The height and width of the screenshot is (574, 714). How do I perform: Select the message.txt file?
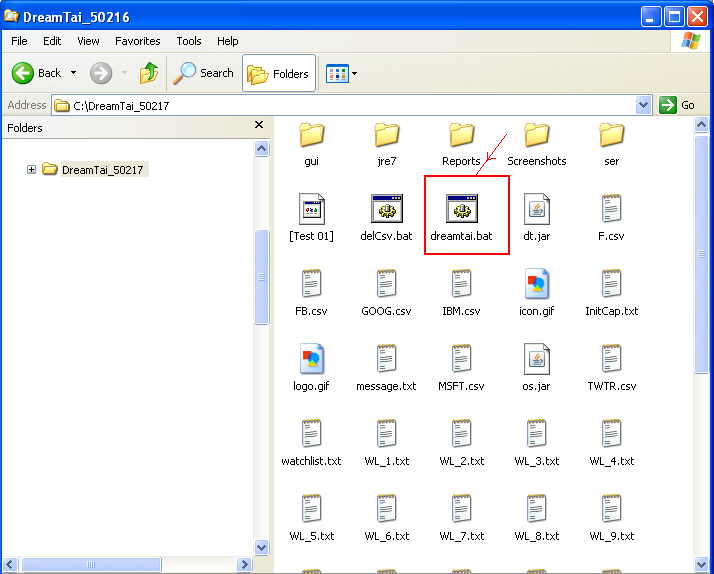[x=387, y=368]
